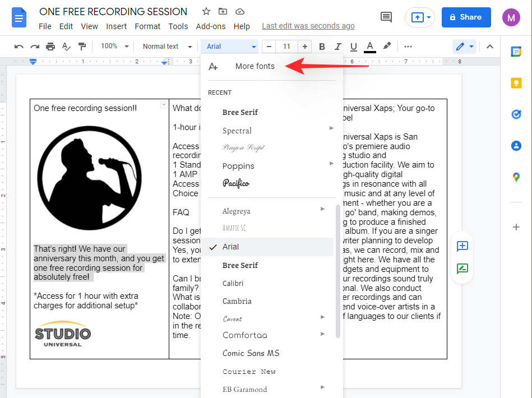
Task: Toggle italic formatting
Action: 337,47
